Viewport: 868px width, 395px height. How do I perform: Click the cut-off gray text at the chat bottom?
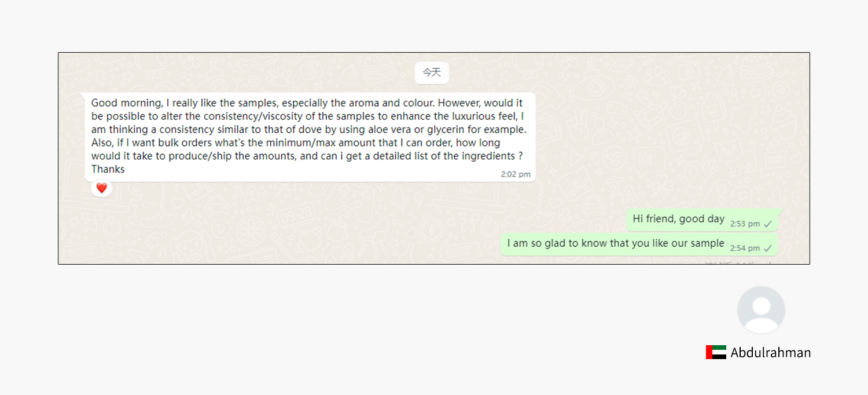tap(739, 262)
